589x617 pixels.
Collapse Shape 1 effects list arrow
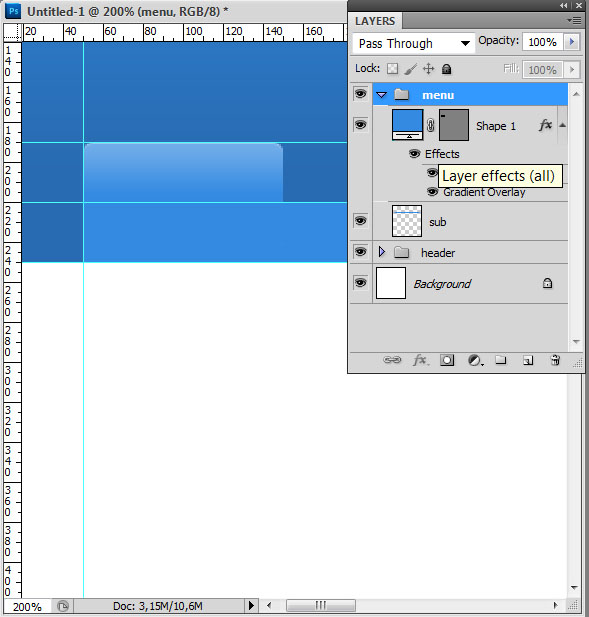[563, 125]
